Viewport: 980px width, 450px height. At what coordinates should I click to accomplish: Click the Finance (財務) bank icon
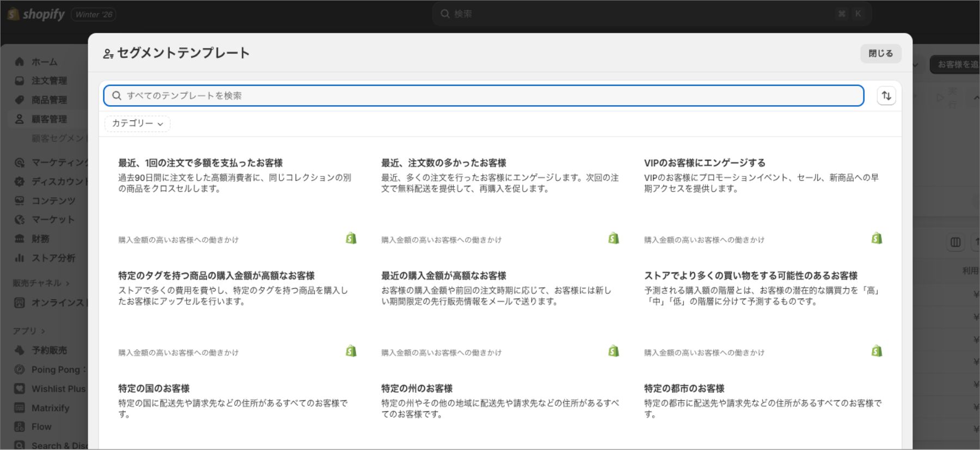(20, 239)
